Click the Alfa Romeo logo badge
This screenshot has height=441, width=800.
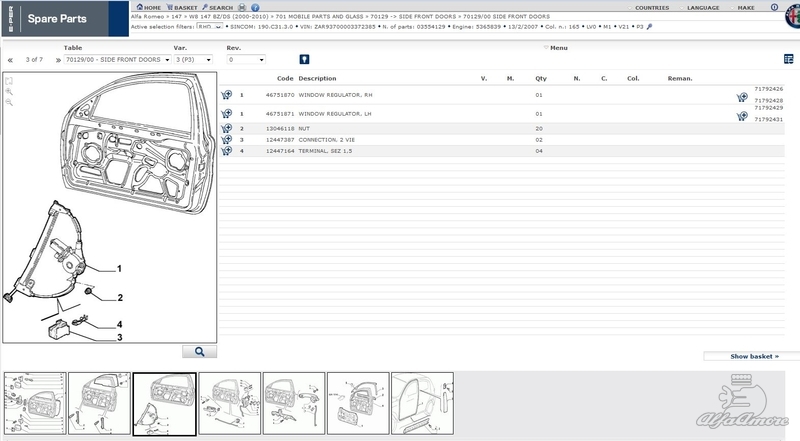coord(792,17)
